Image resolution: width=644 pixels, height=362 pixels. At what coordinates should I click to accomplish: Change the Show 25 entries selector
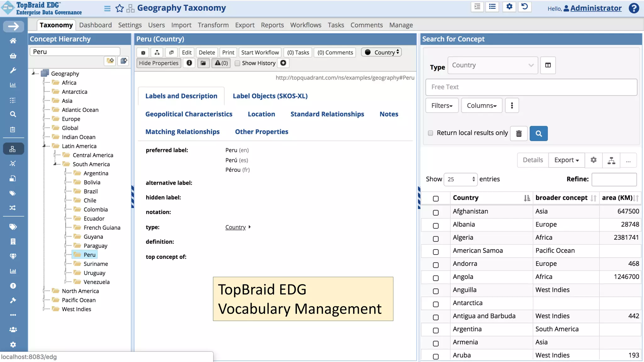(x=461, y=179)
